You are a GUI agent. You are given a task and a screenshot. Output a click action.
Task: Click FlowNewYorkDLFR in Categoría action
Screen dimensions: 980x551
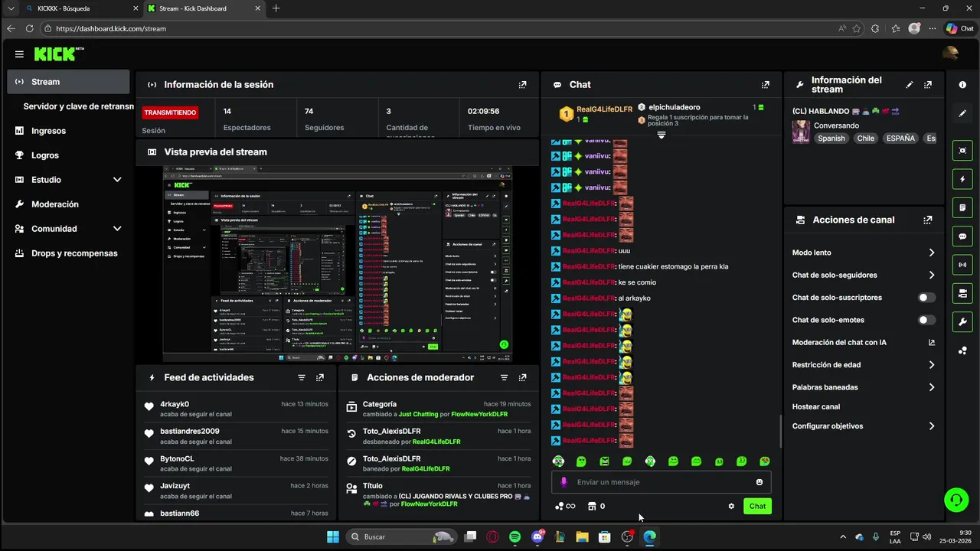coord(479,414)
